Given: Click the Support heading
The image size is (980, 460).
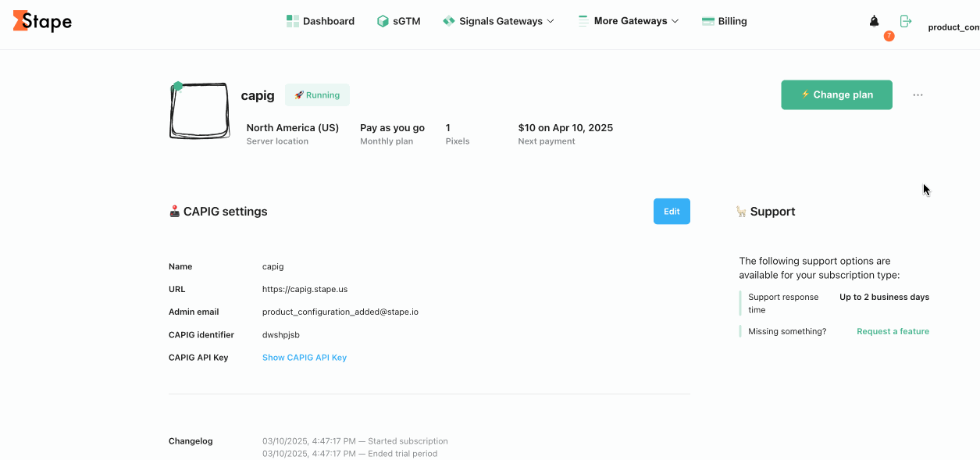Looking at the screenshot, I should (765, 211).
